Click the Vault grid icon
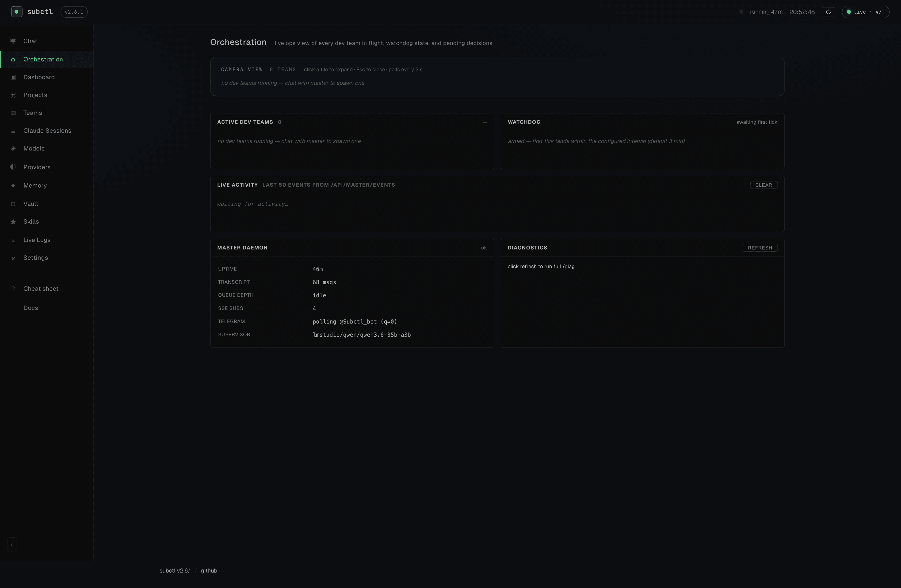This screenshot has width=901, height=588. [13, 204]
